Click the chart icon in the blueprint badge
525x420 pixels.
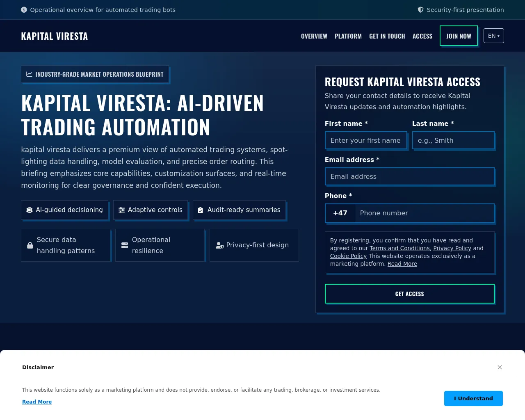pyautogui.click(x=30, y=74)
